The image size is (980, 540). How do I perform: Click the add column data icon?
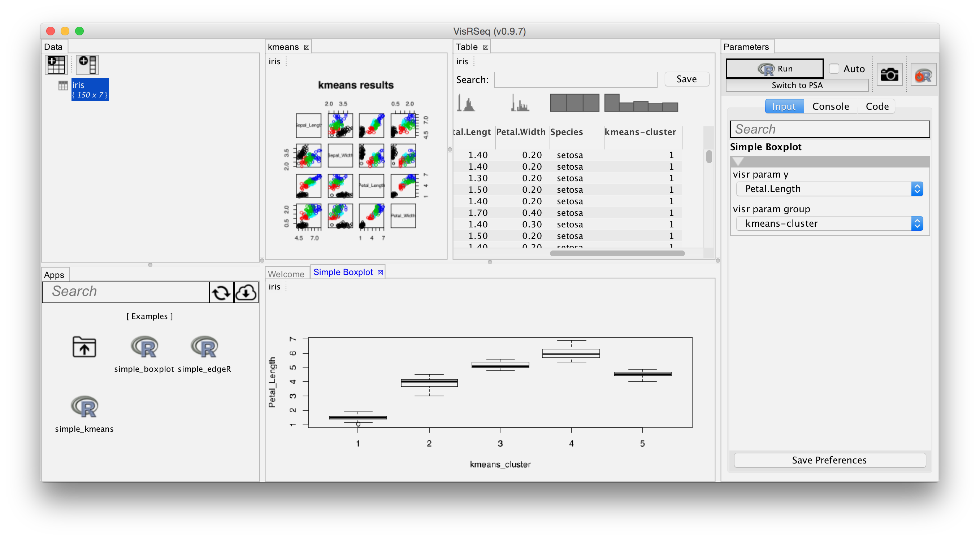pos(87,65)
